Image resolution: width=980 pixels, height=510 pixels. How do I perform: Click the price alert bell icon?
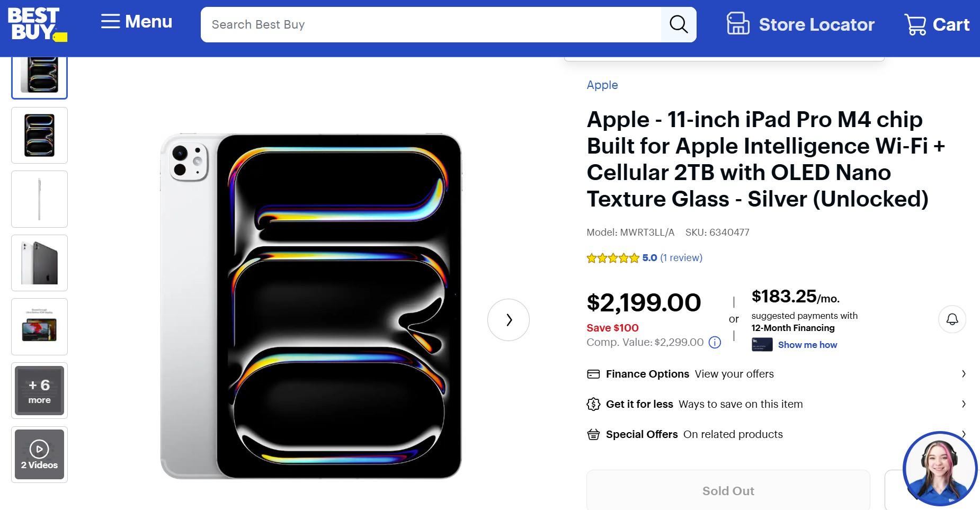click(x=952, y=319)
